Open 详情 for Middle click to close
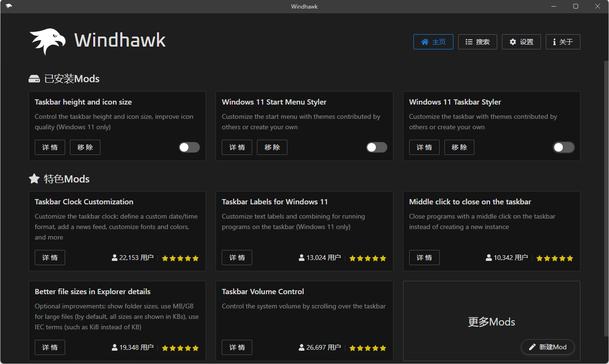Image resolution: width=609 pixels, height=364 pixels. [x=424, y=258]
